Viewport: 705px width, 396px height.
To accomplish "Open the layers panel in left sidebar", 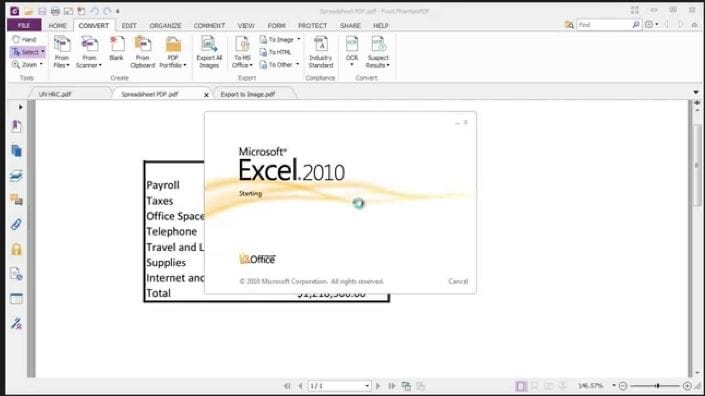I will tap(17, 176).
